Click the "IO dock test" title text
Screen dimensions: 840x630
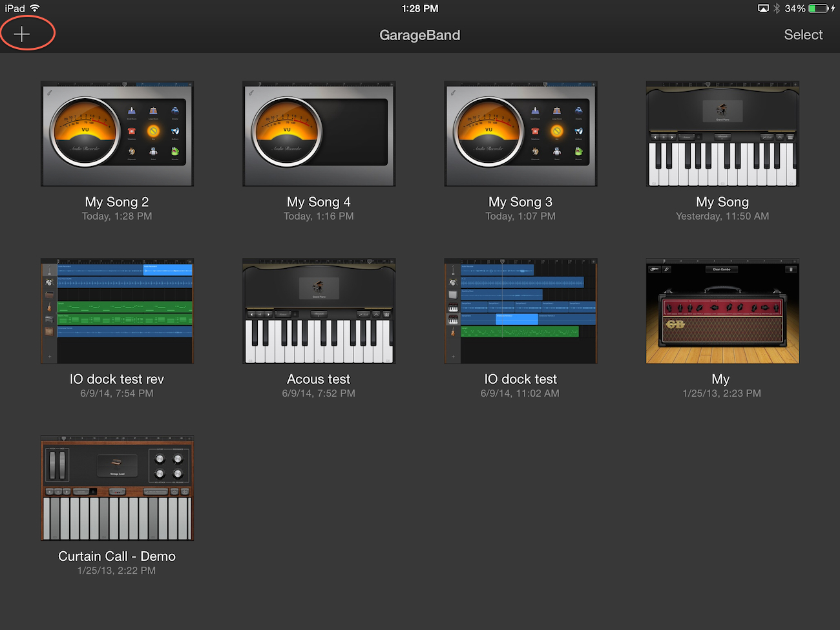point(521,379)
